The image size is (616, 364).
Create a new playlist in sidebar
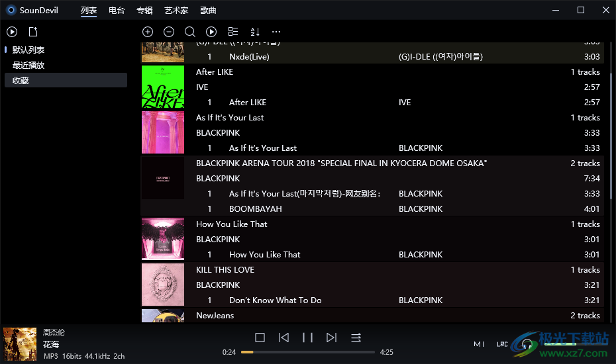(x=33, y=32)
